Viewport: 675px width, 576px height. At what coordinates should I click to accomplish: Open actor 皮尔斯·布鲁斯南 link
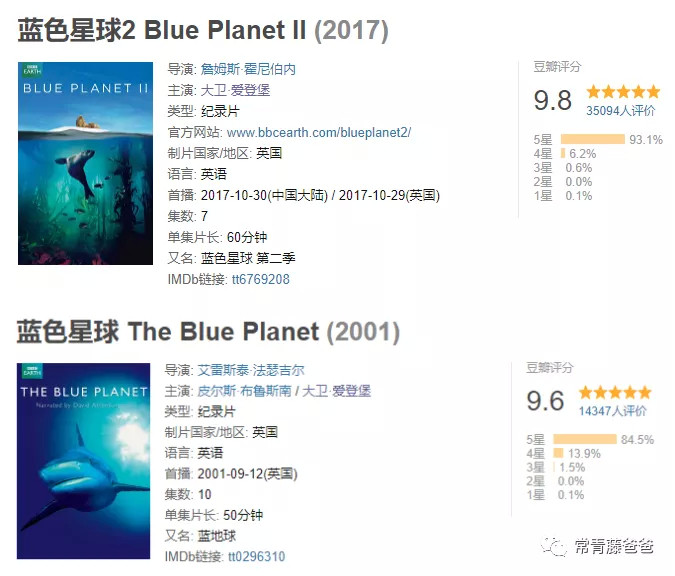coord(245,390)
